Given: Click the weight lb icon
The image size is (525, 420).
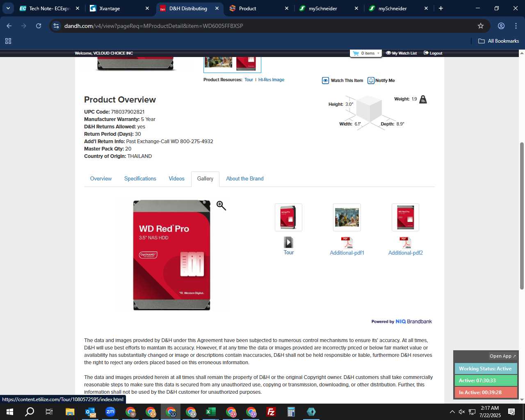Looking at the screenshot, I should click(423, 99).
